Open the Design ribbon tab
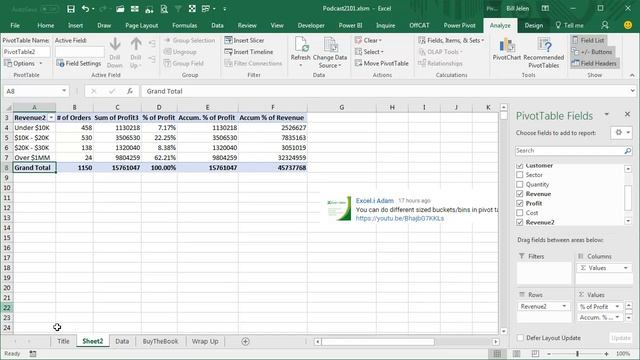The height and width of the screenshot is (360, 640). pos(534,25)
